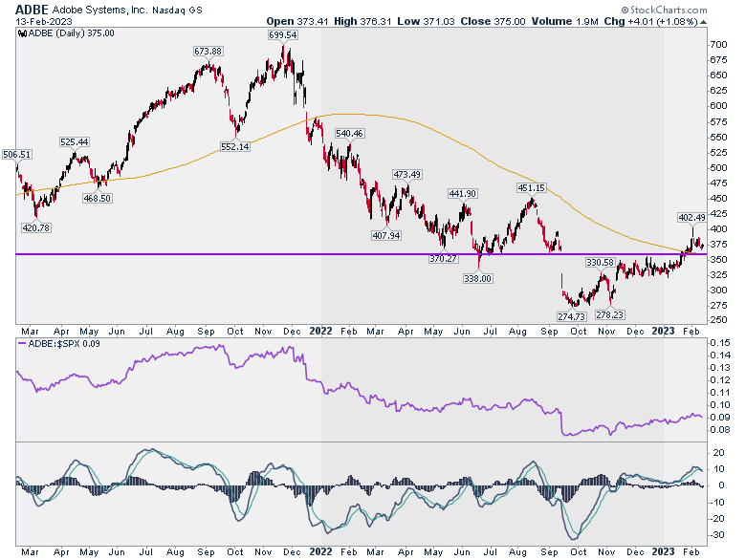
Task: Click the 699.54 peak price label
Action: tap(282, 35)
